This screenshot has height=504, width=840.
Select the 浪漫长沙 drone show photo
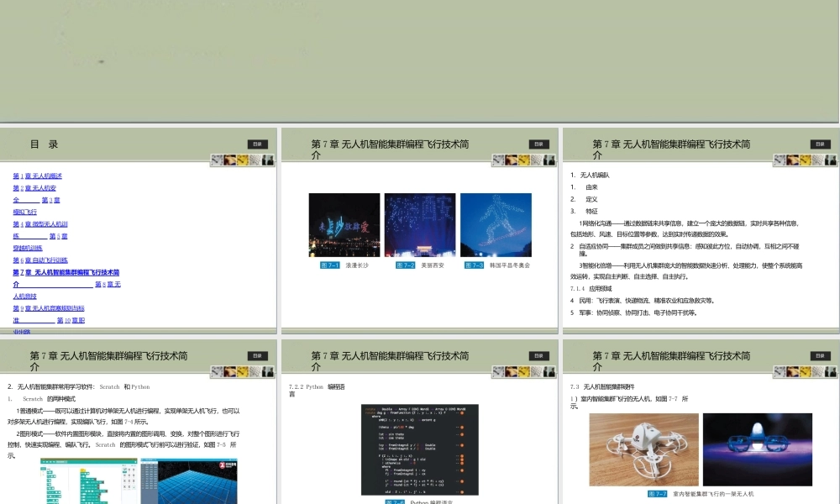point(344,225)
